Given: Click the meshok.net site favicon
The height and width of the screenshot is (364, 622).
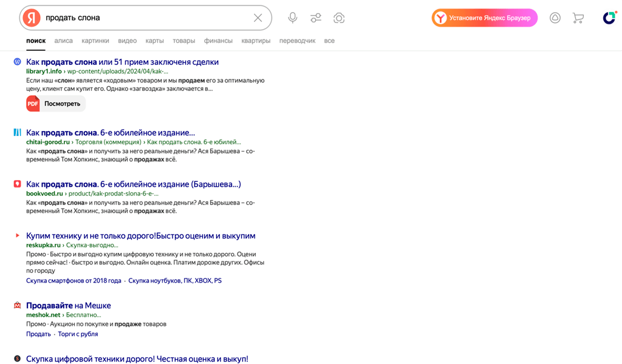Looking at the screenshot, I should tap(17, 305).
